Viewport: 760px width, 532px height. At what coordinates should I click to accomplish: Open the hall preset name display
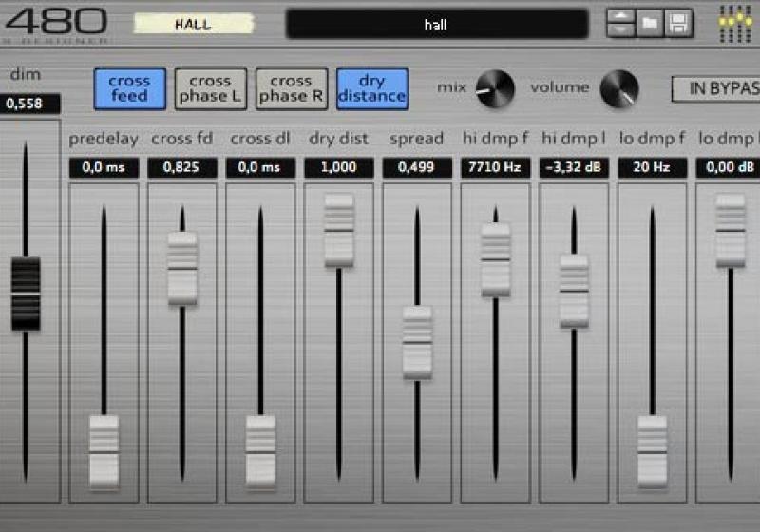(436, 25)
